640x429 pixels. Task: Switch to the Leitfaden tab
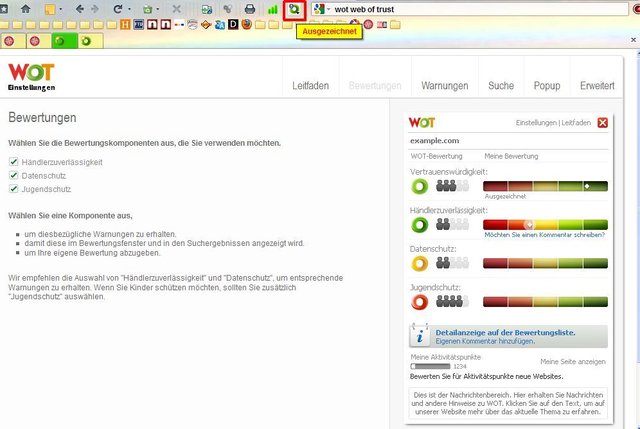310,86
